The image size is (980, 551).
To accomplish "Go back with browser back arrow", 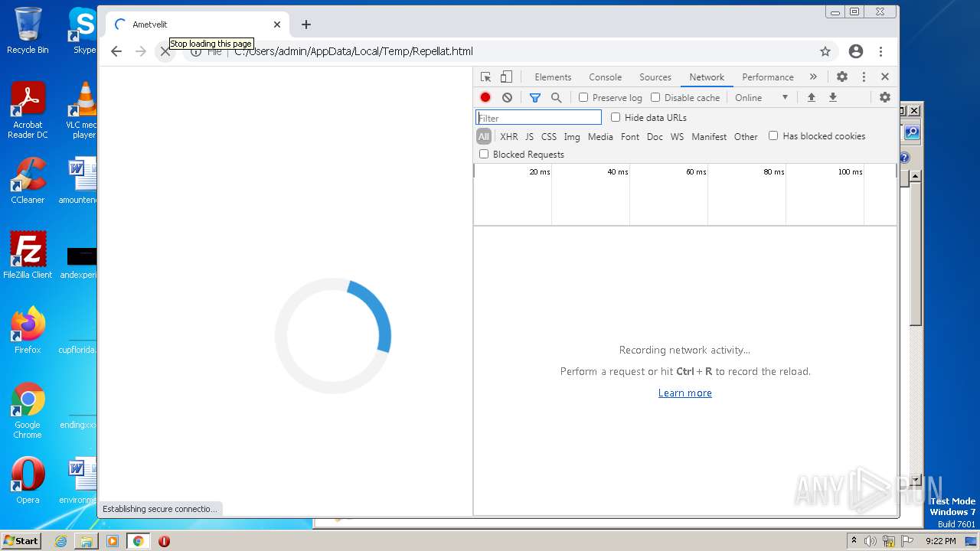I will pyautogui.click(x=116, y=51).
